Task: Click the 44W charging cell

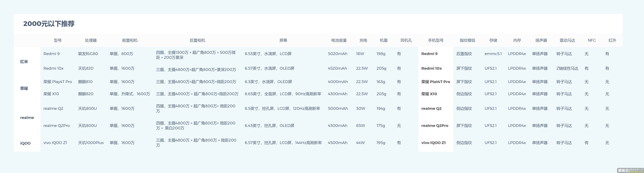Action: point(361,143)
